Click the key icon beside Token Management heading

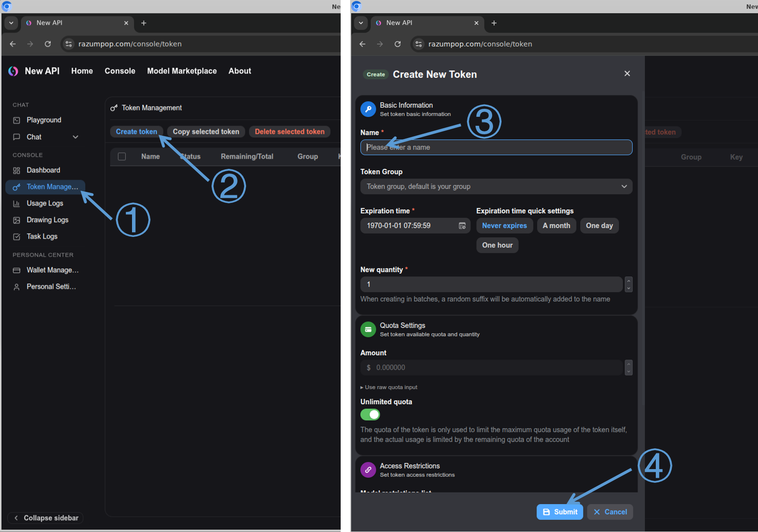114,108
